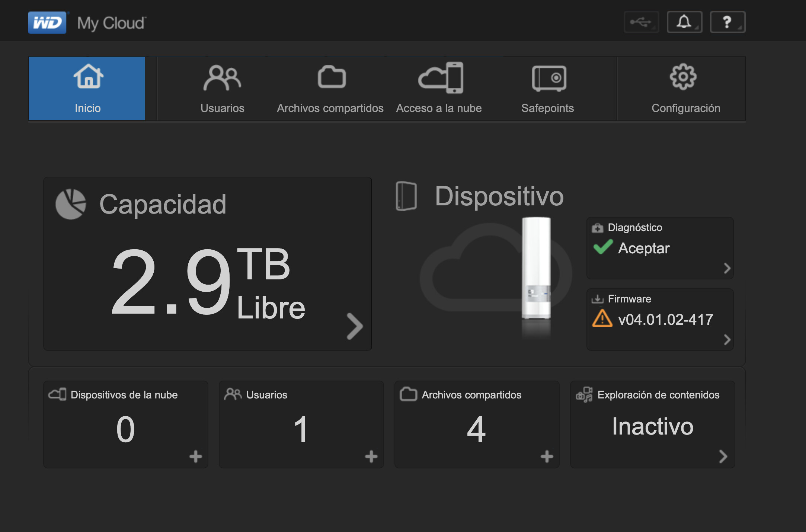Open the Configuración gear tab
This screenshot has width=806, height=532.
[686, 89]
